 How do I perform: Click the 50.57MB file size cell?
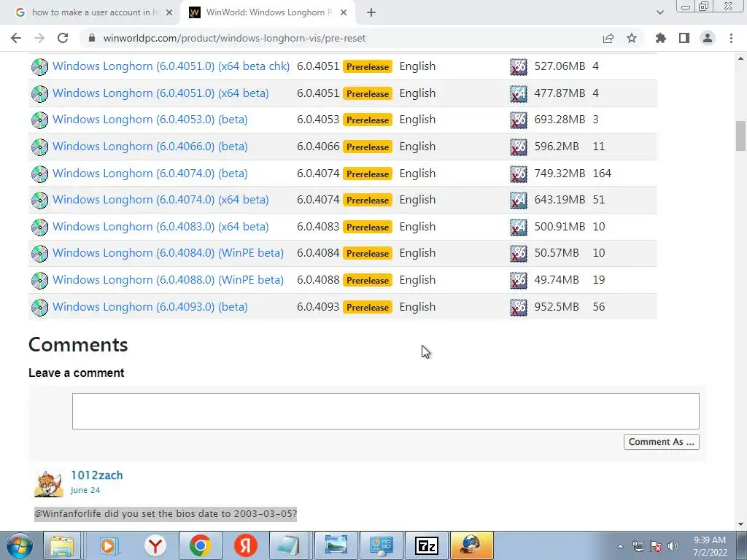(557, 253)
